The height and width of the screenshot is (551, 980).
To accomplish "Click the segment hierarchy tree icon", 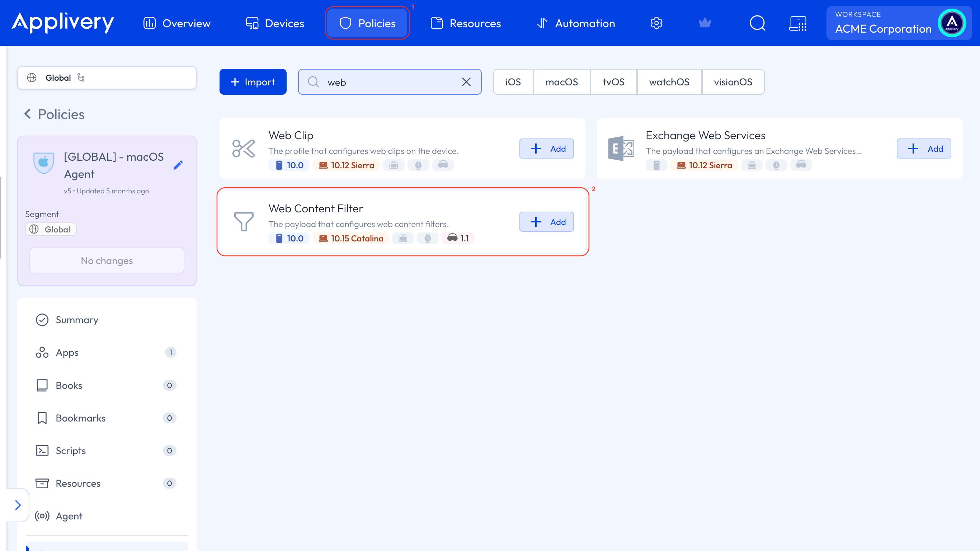I will [x=81, y=77].
